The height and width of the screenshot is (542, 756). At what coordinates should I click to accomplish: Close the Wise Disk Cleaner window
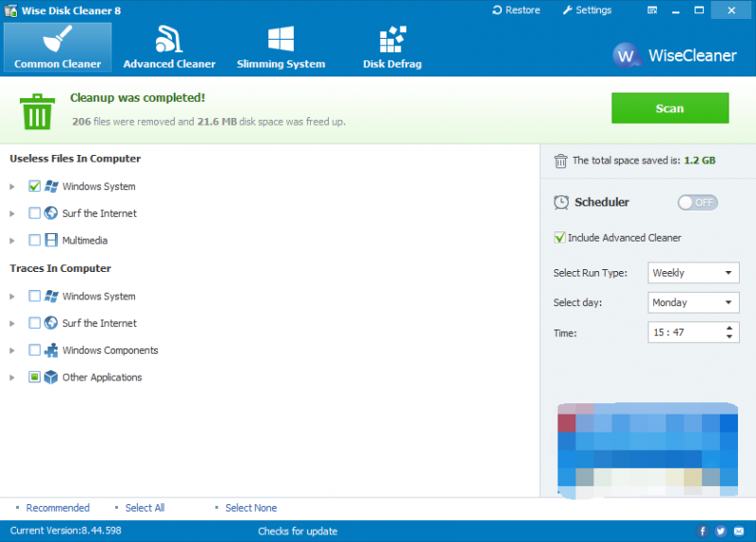tap(731, 10)
